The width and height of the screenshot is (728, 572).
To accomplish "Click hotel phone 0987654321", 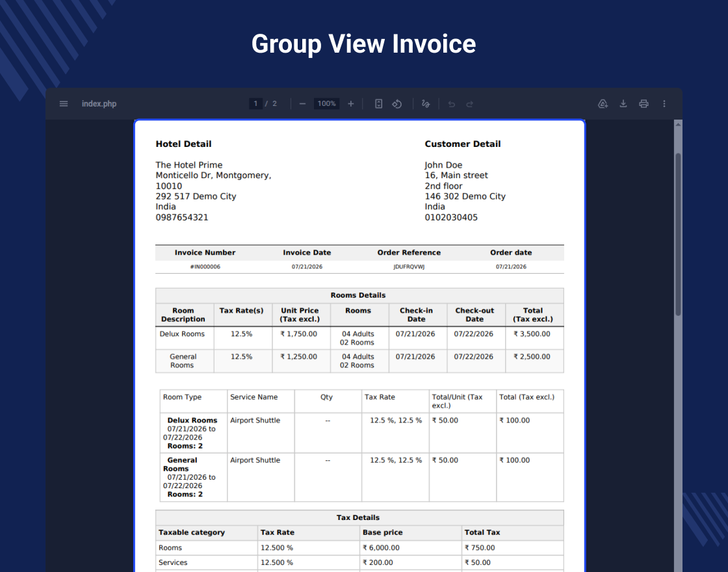I will point(182,217).
